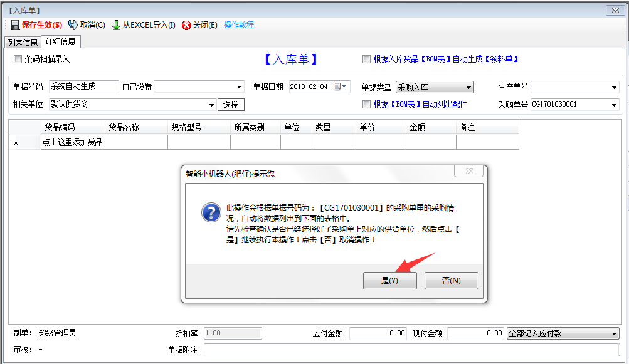
Task: Expand the 单据类型 采购入库 dropdown
Action: coord(468,88)
